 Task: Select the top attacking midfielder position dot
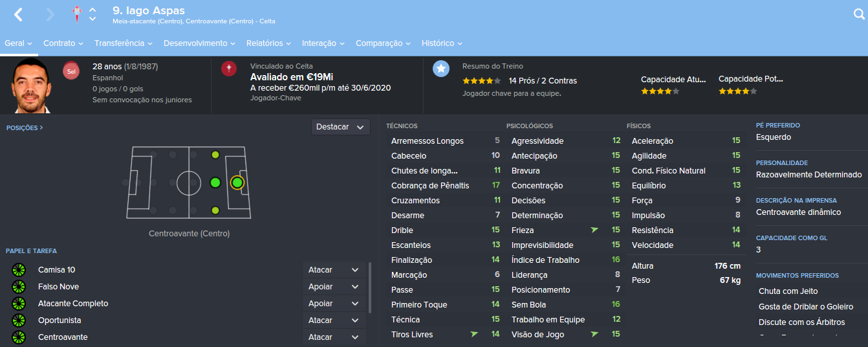coord(215,155)
